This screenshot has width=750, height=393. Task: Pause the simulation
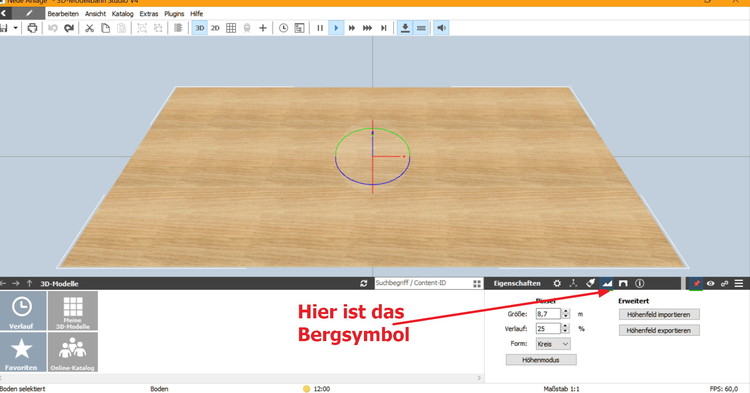click(320, 28)
